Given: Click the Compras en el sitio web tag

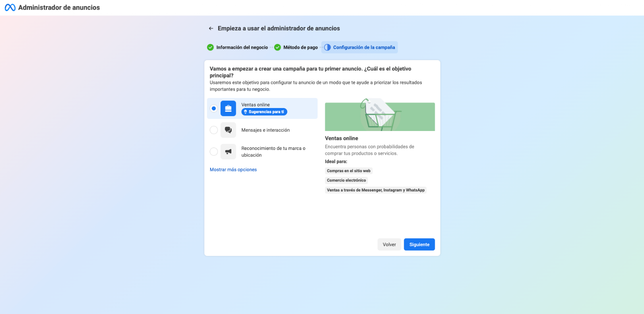Looking at the screenshot, I should coord(349,171).
